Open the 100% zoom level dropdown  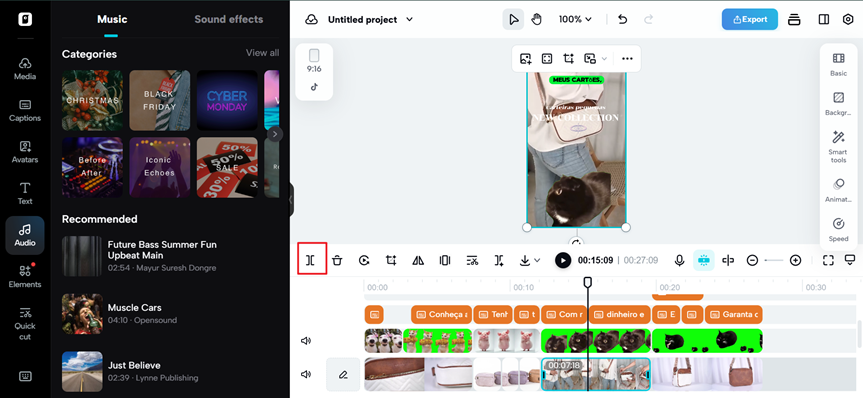pyautogui.click(x=575, y=19)
